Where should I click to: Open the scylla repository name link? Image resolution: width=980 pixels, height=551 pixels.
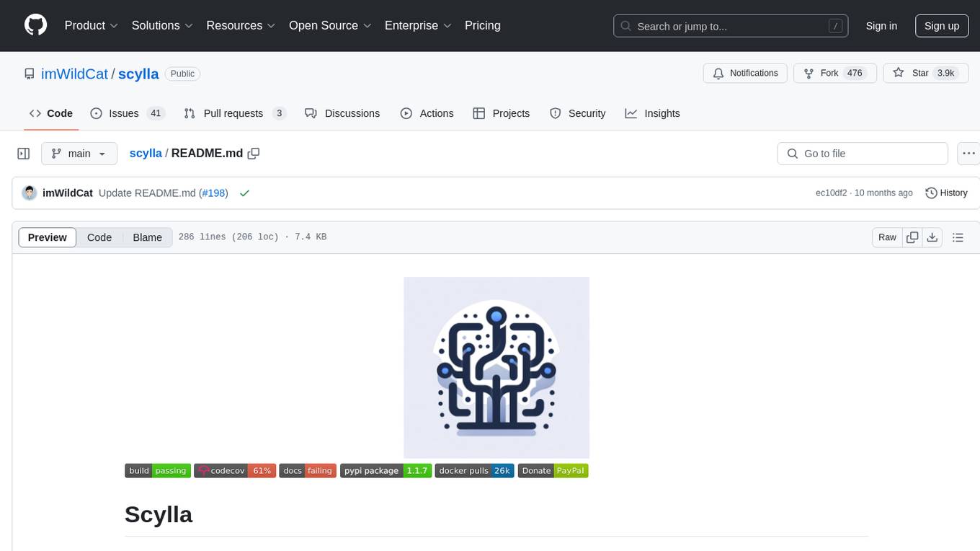click(x=138, y=74)
